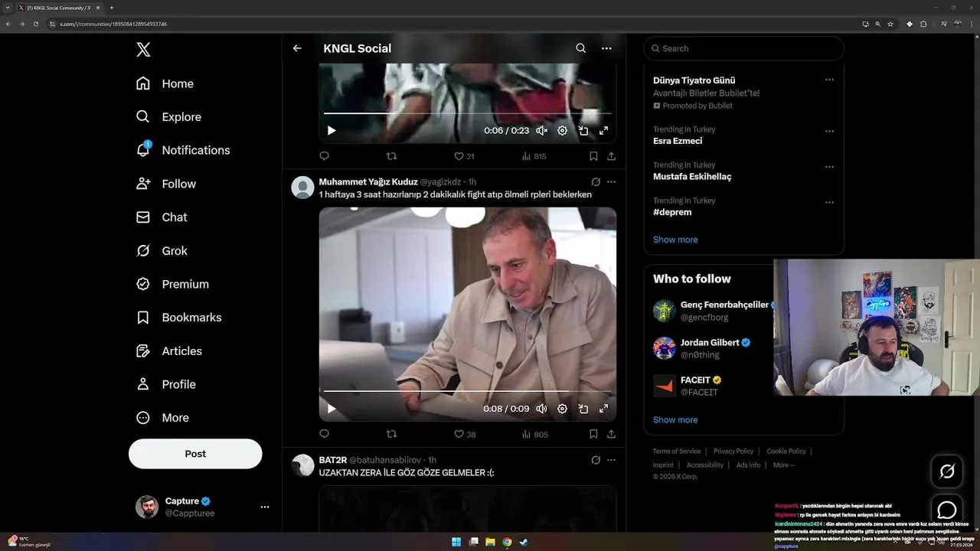
Task: Open KNGL Social community options menu
Action: 606,48
